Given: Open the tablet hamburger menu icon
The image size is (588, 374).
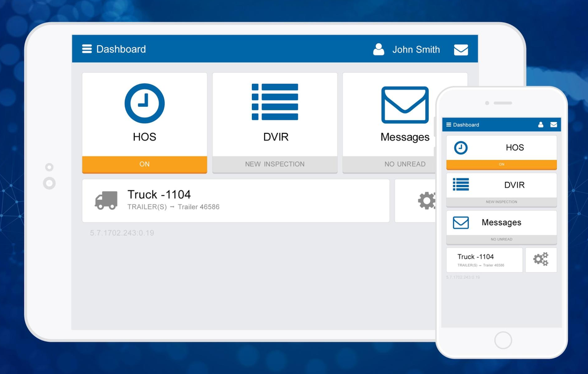Looking at the screenshot, I should tap(86, 49).
